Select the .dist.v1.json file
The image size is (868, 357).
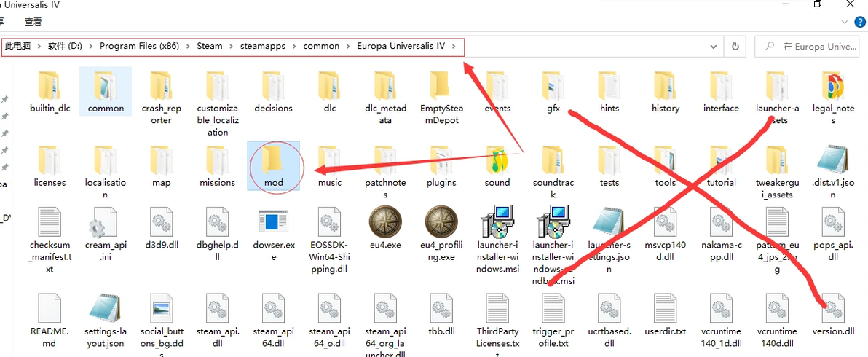coord(833,172)
